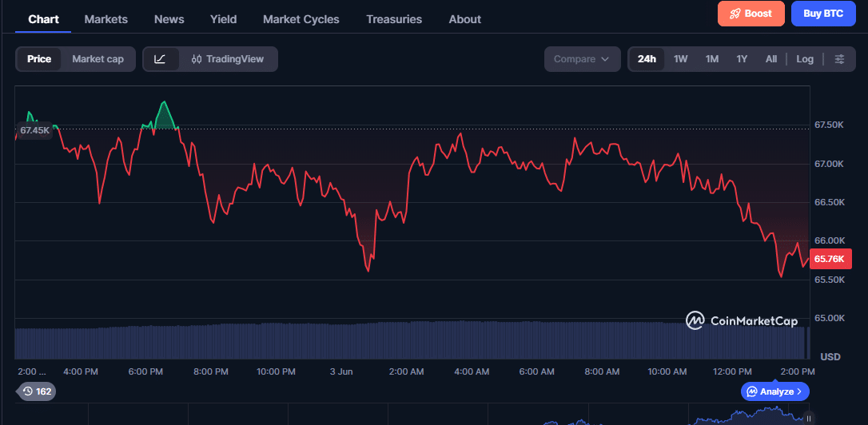This screenshot has width=868, height=425.
Task: Click the 65.76K current price tag
Action: coord(830,259)
